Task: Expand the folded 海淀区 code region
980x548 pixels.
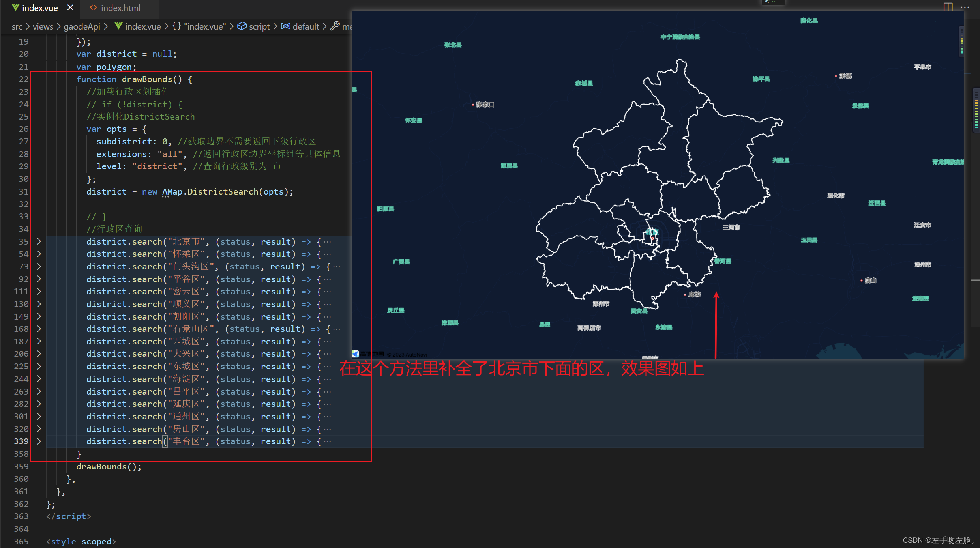Action: [39, 379]
